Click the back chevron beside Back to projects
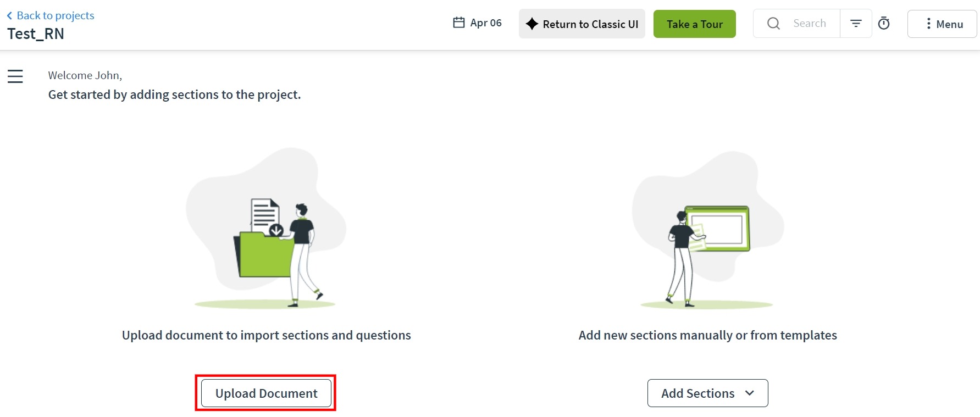Viewport: 980px width, 417px height. pos(9,16)
